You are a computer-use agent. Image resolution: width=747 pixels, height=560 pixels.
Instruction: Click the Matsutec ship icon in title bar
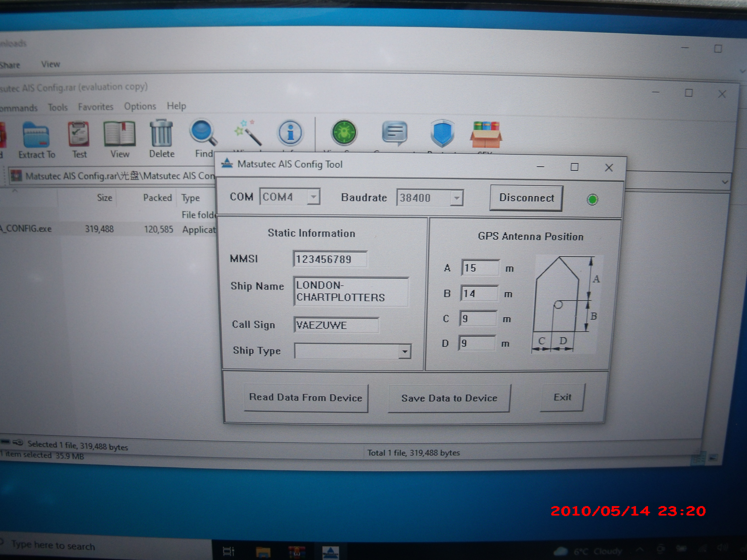coord(227,164)
